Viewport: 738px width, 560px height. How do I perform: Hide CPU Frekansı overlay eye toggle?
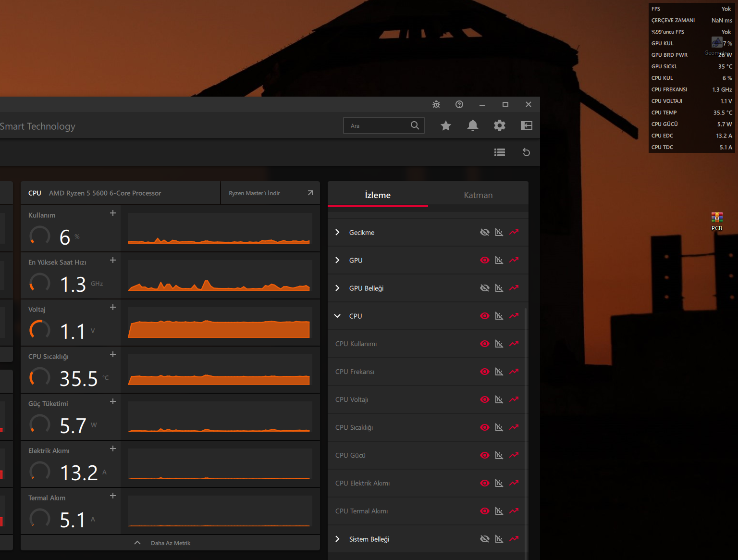pyautogui.click(x=485, y=372)
